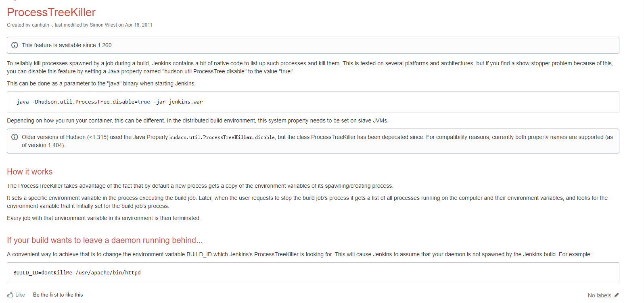Click the ProcessTreeKiller page title
Viewport: 644px width, 303px height.
[51, 12]
